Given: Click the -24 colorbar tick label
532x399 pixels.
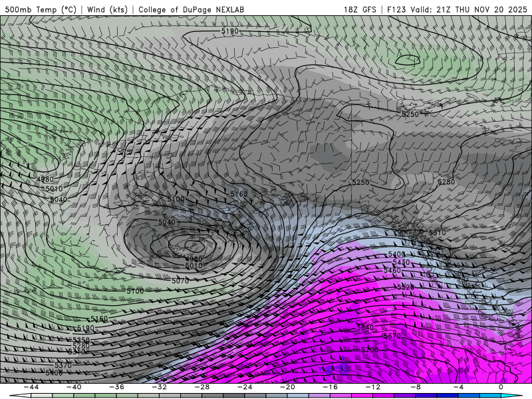Looking at the screenshot, I should [x=245, y=387].
